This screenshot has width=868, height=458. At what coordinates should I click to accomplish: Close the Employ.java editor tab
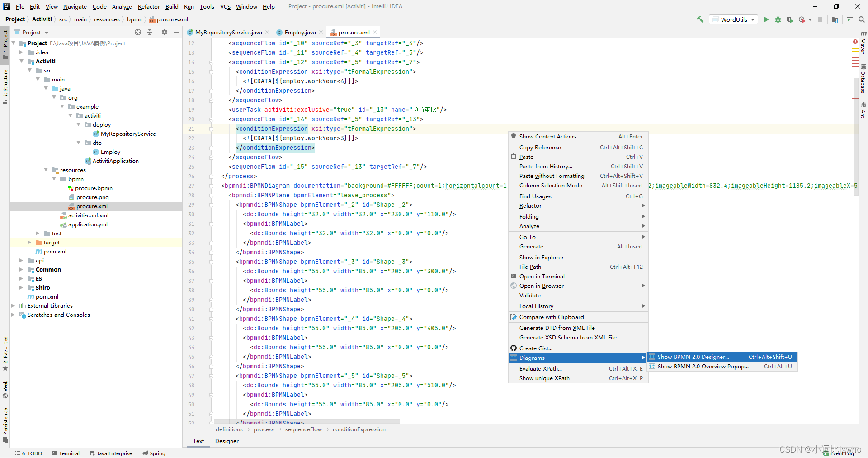point(321,32)
